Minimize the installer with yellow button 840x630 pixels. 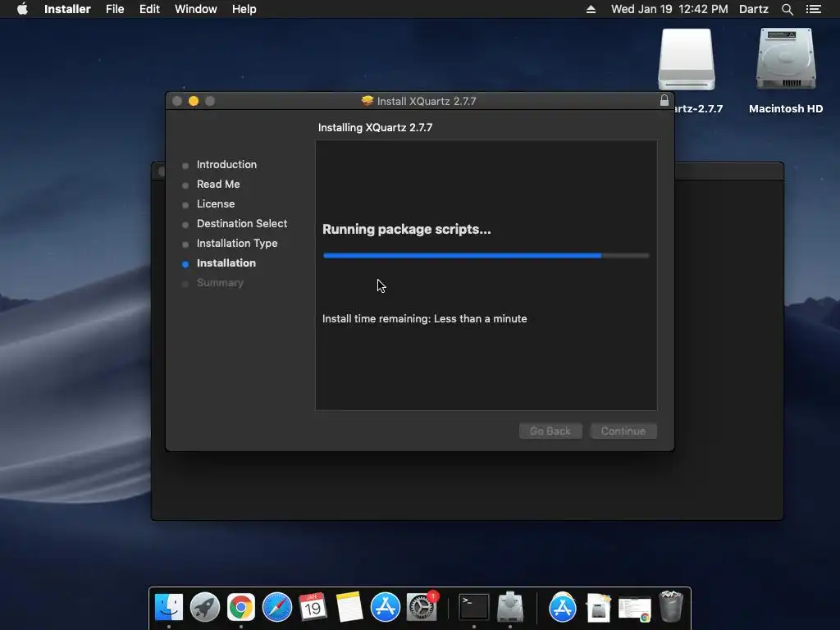[x=194, y=101]
